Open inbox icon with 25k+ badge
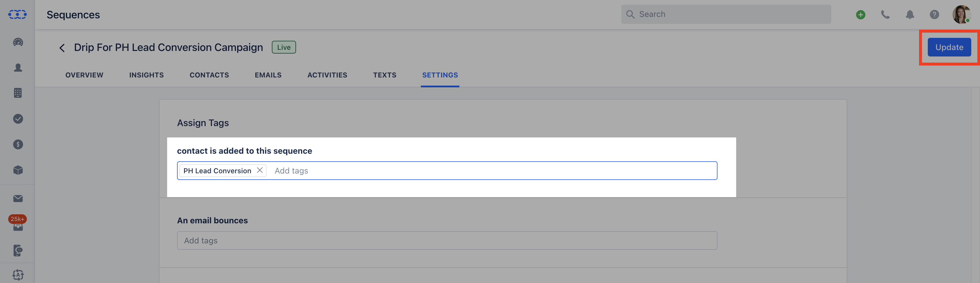980x283 pixels. (x=18, y=224)
